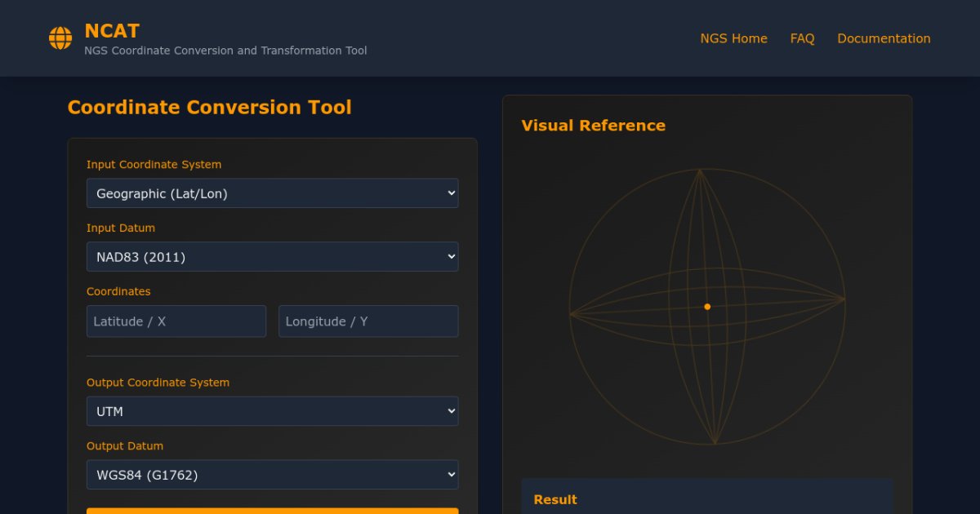
Task: Open the FAQ page link
Action: (802, 38)
